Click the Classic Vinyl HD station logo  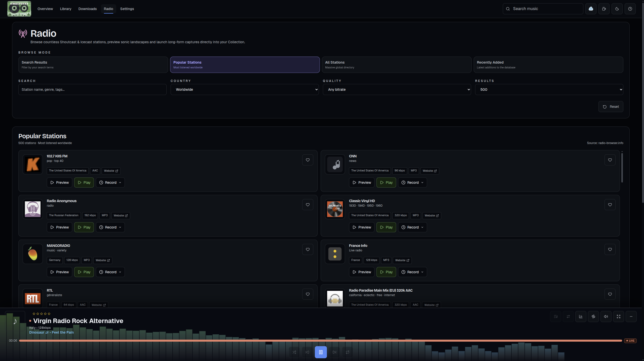click(335, 209)
